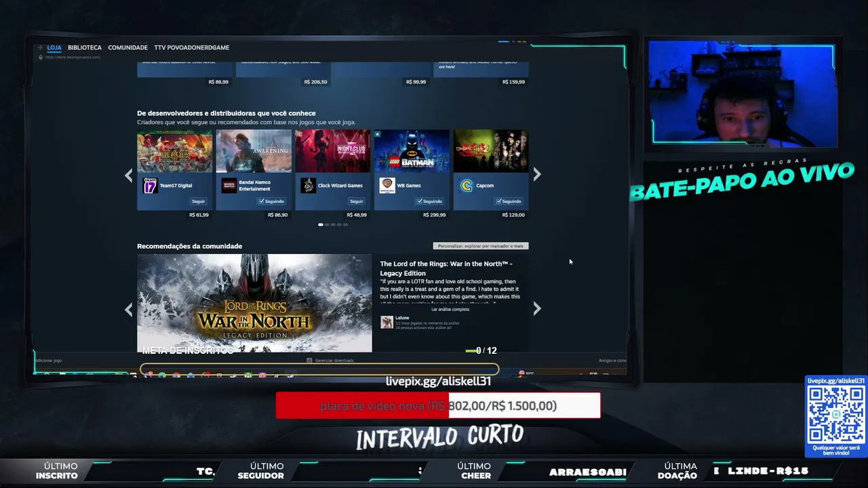Open 'Gerenciar downloads' in the bottom bar
The image size is (868, 488).
pyautogui.click(x=334, y=361)
